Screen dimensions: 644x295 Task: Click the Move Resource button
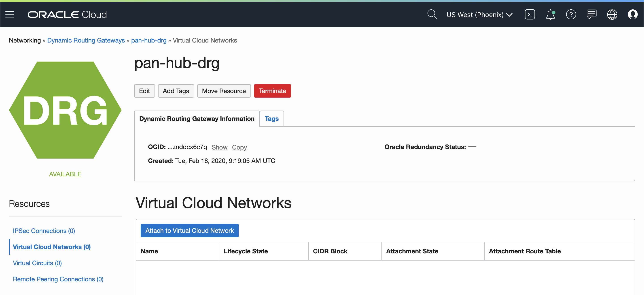coord(224,91)
